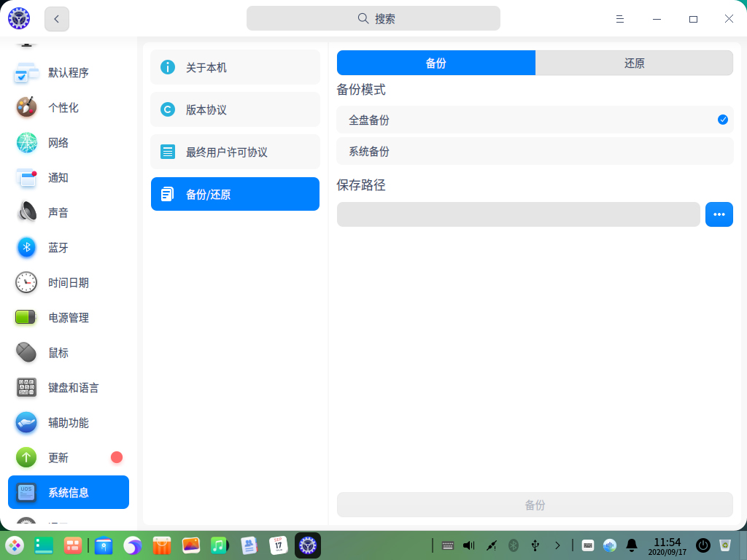The height and width of the screenshot is (560, 747).
Task: Mute system volume via the tray speaker
Action: pos(468,545)
